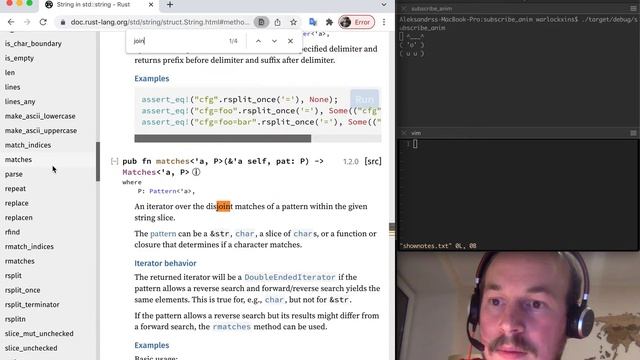Select rsplitn in the sidebar

pos(15,319)
